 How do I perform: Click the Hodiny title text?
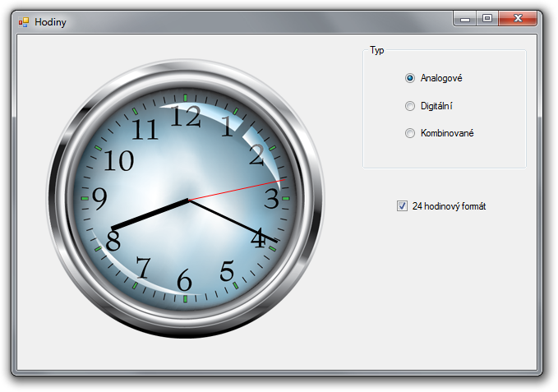click(50, 22)
